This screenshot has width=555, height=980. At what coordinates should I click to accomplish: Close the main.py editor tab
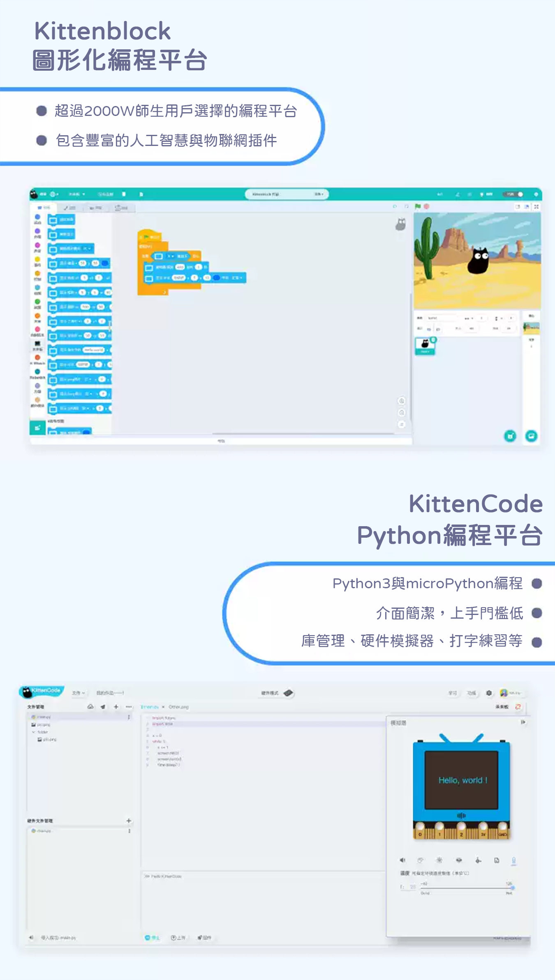163,707
